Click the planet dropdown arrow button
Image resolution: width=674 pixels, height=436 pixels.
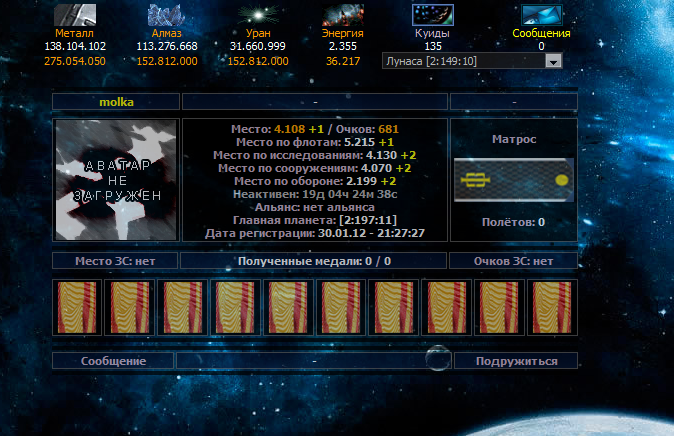pyautogui.click(x=553, y=62)
